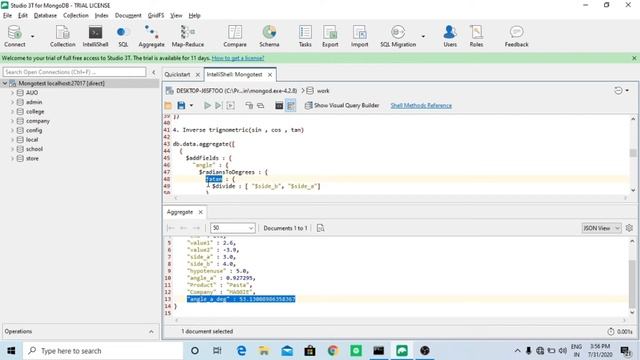
Task: Select the Aggregate result tab
Action: pos(180,212)
